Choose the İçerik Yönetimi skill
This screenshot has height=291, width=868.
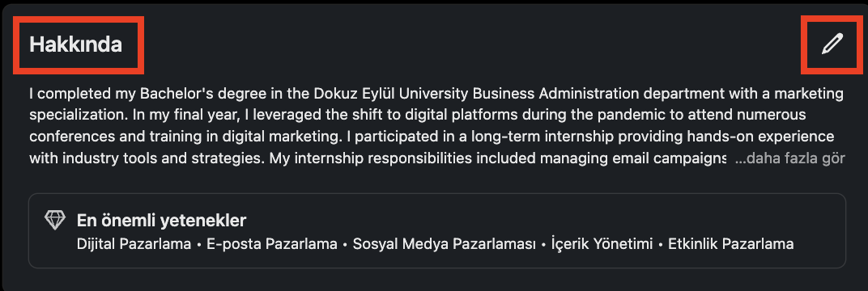pos(602,244)
